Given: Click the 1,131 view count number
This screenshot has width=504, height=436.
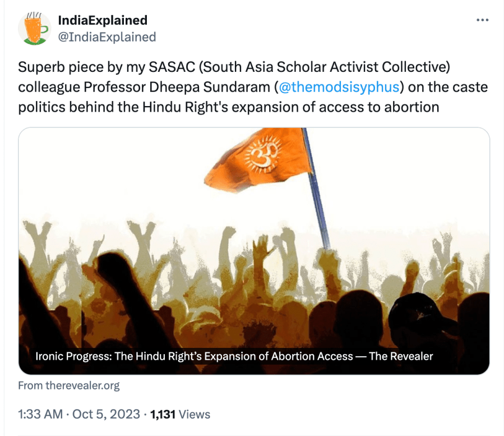Looking at the screenshot, I should click(x=163, y=414).
